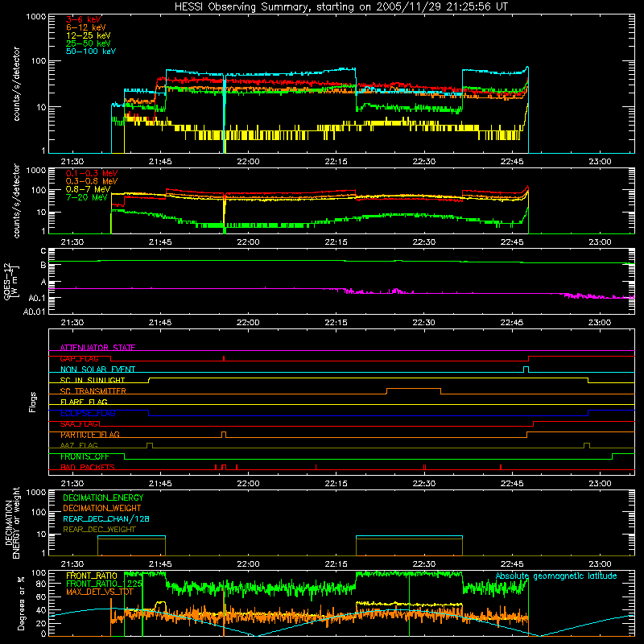Screen dimensions: 644x644
Task: Click the red 0.1-0.3 MeV legend label
Action: 92,173
